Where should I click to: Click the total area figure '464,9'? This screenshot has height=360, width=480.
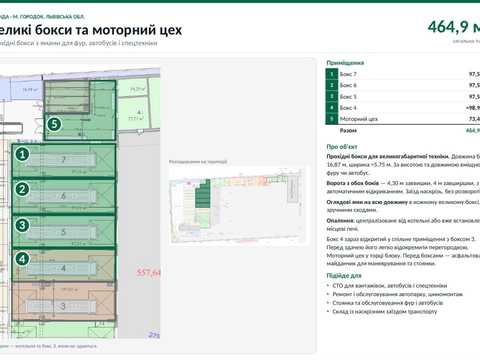click(448, 27)
